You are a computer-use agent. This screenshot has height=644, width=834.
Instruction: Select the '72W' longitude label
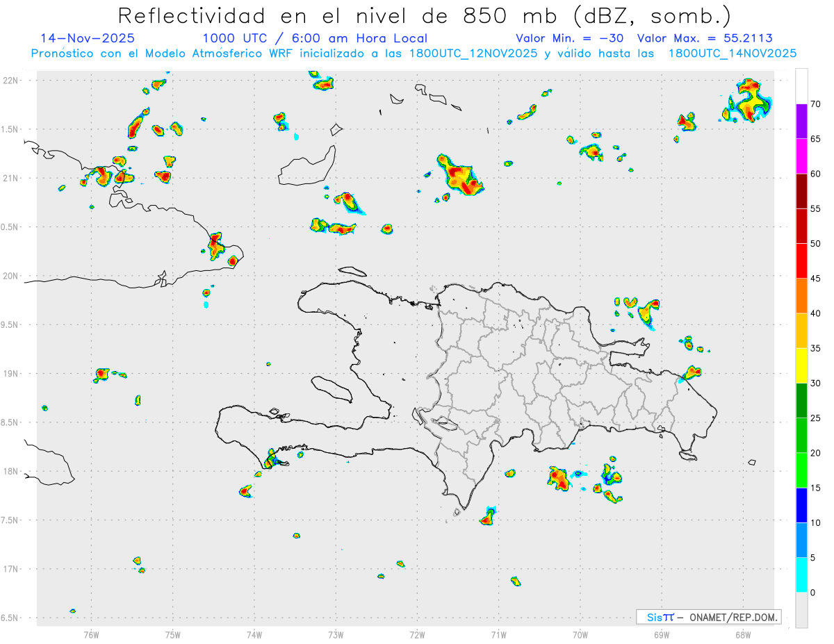point(418,634)
